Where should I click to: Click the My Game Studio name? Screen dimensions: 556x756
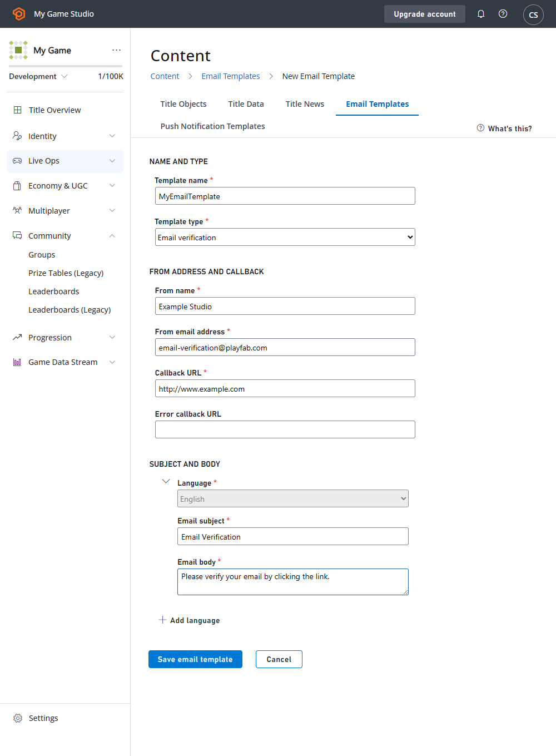click(64, 14)
